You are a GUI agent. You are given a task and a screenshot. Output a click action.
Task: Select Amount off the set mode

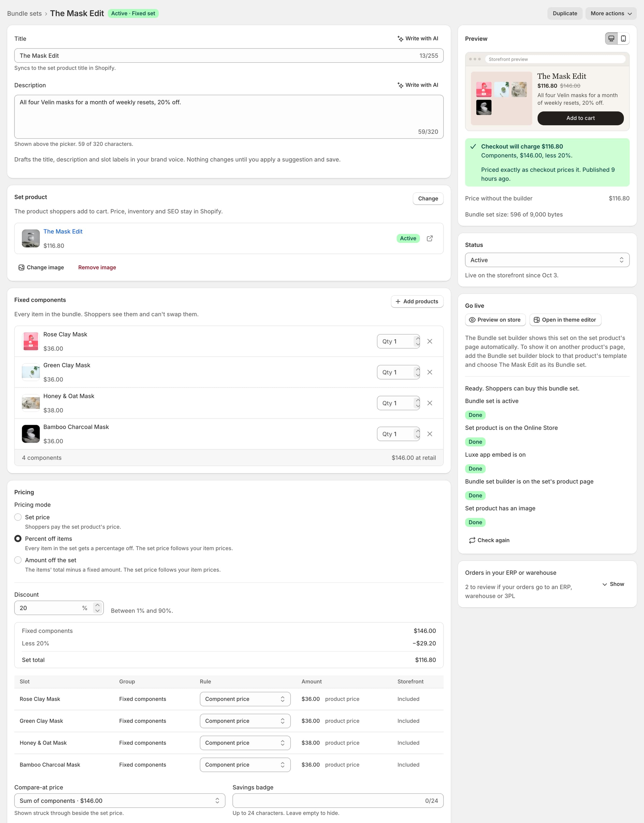[x=18, y=560]
